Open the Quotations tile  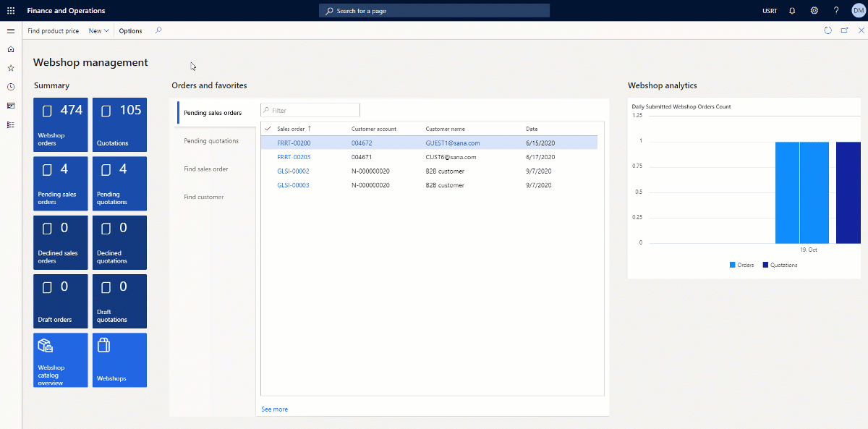coord(119,124)
